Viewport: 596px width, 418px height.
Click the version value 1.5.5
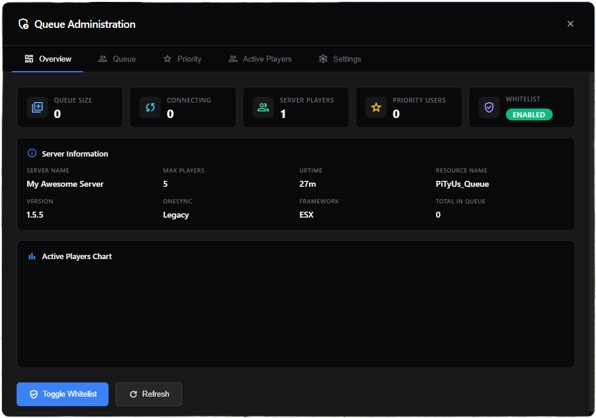[x=35, y=215]
